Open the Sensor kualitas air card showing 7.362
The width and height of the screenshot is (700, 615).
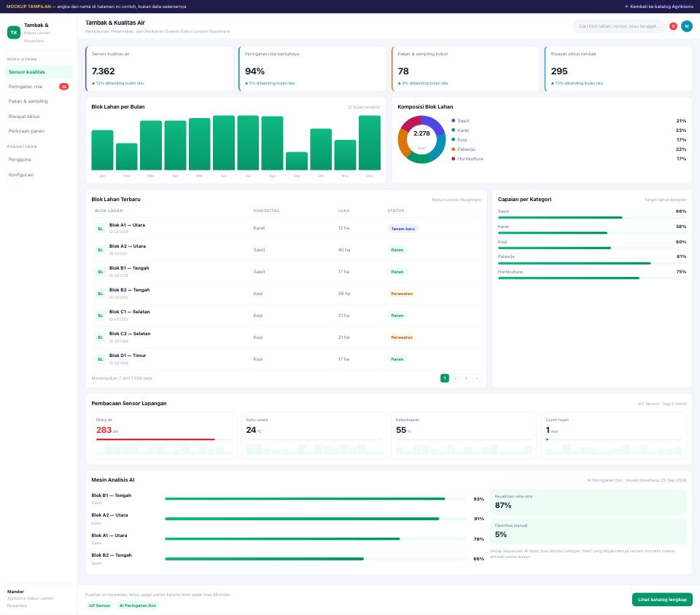[x=160, y=68]
